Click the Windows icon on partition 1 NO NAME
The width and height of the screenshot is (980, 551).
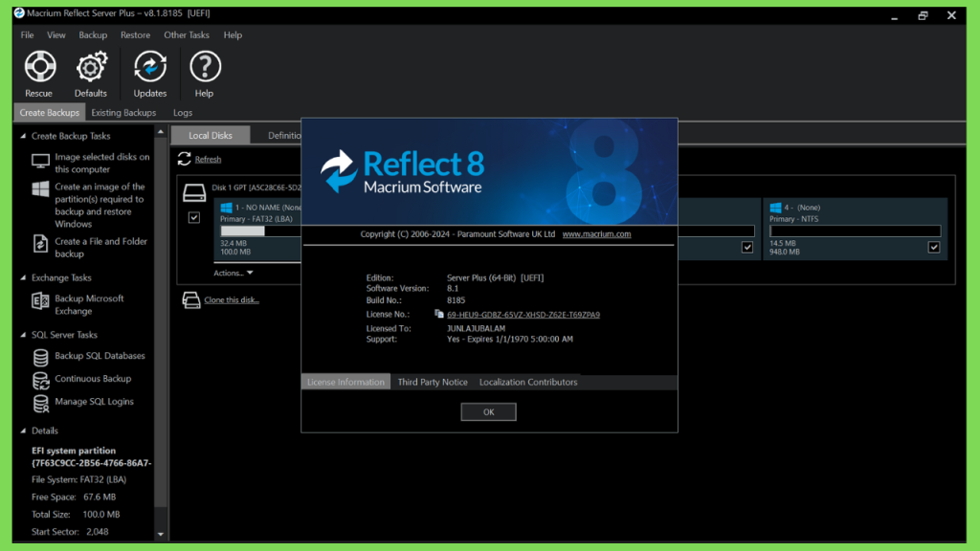coord(226,208)
